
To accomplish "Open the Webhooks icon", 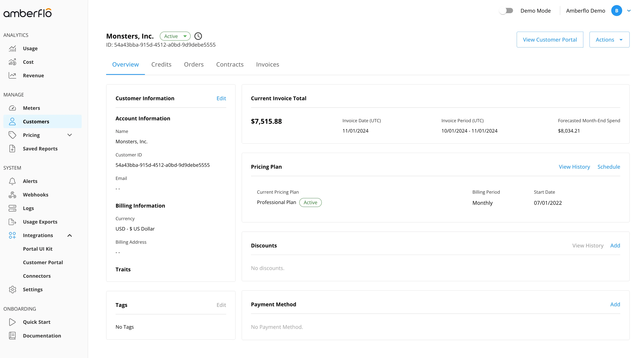I will [x=12, y=195].
